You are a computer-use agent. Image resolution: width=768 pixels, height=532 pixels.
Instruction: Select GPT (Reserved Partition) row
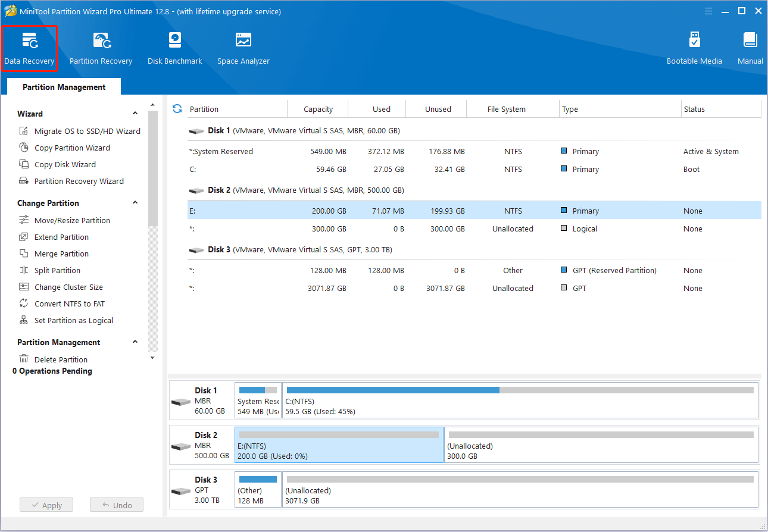[x=474, y=270]
